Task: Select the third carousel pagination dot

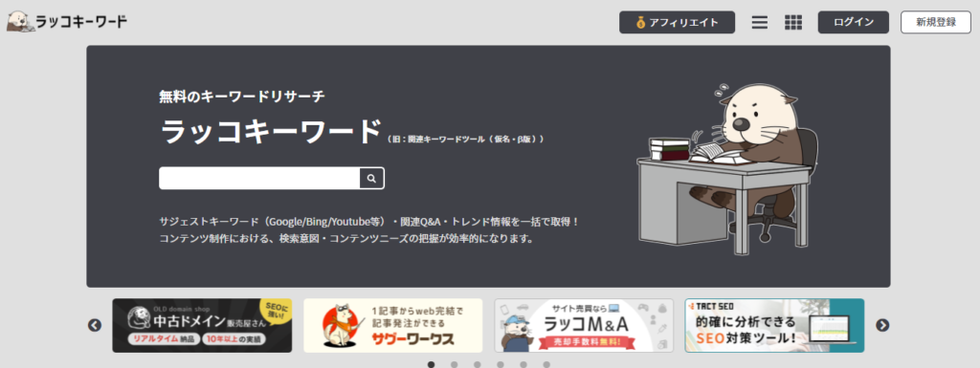Action: 478,364
